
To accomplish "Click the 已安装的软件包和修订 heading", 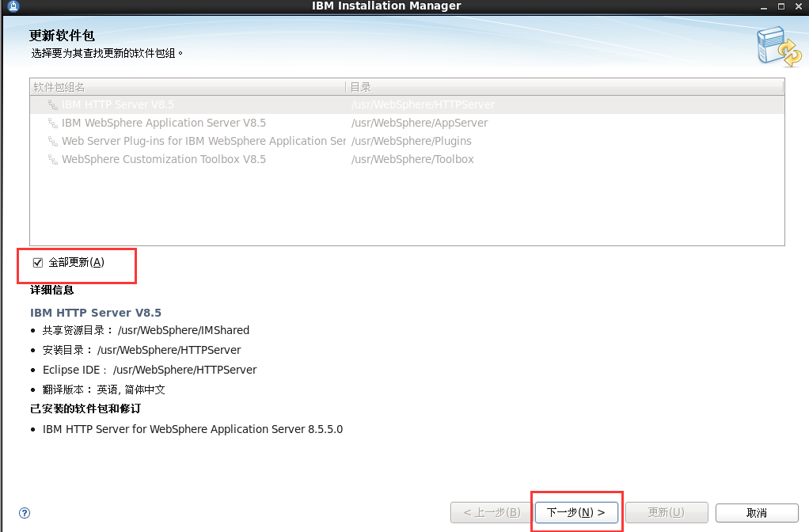I will click(x=85, y=408).
